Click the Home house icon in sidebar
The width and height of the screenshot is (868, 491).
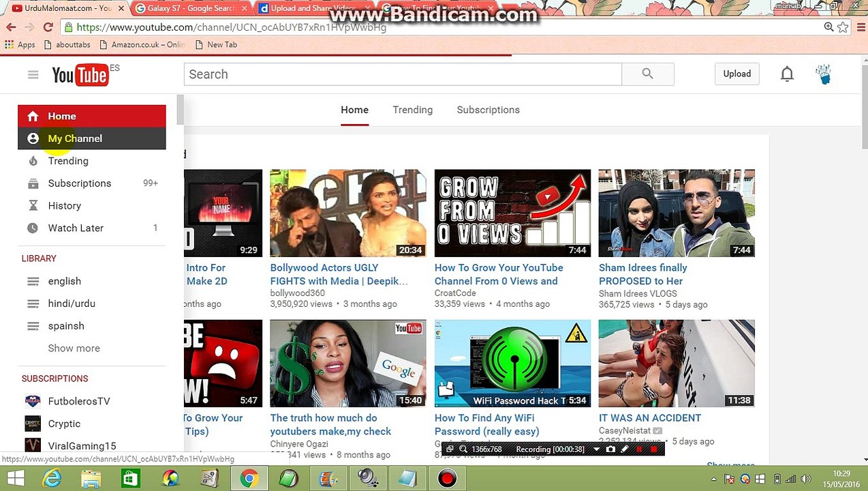(x=33, y=116)
